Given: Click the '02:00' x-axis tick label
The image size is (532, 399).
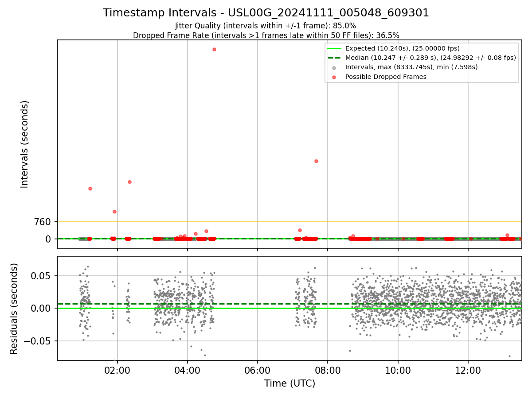Looking at the screenshot, I should [x=117, y=370].
